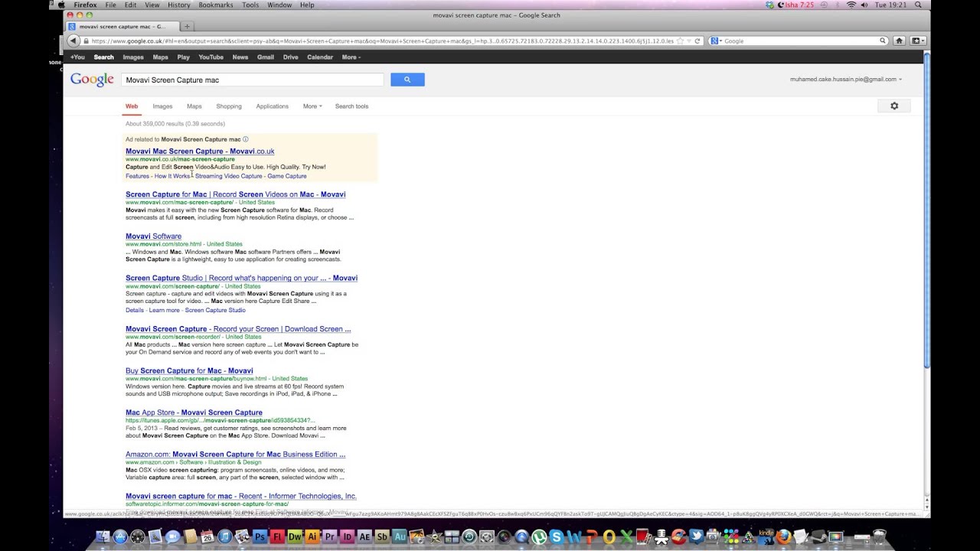Select the 'movavi screen capture mac' browser tab
This screenshot has width=980, height=551.
coord(121,26)
